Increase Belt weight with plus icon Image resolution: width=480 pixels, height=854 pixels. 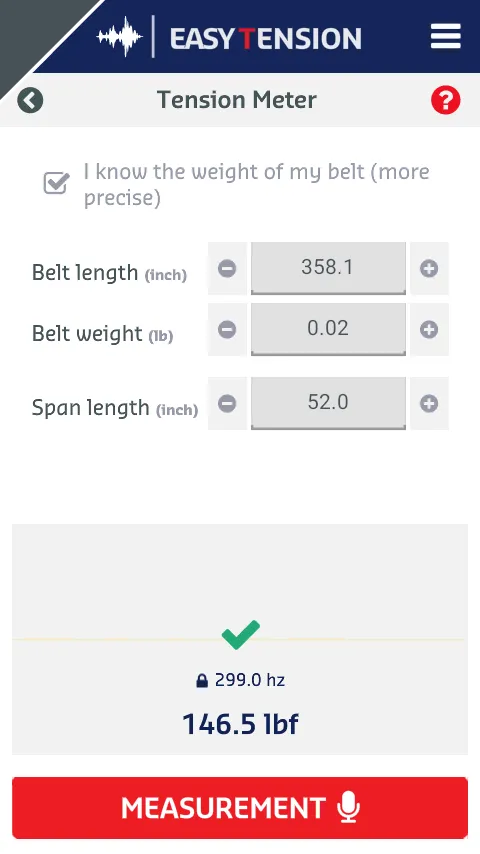point(429,330)
